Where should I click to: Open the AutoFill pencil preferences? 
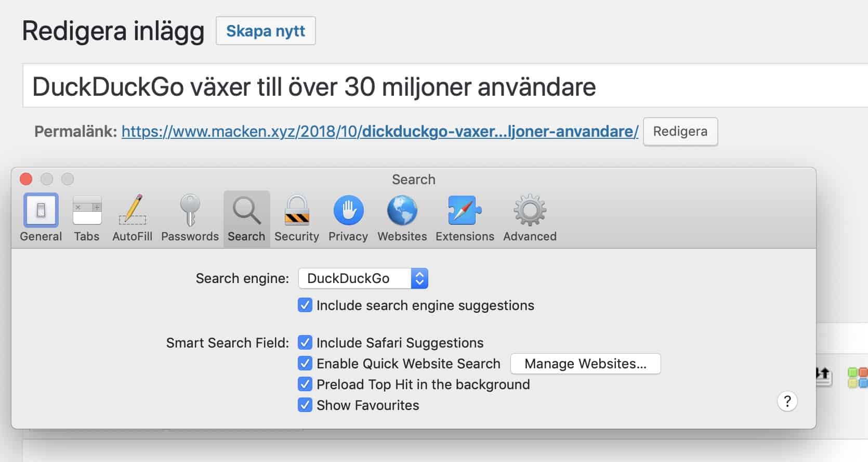coord(132,217)
